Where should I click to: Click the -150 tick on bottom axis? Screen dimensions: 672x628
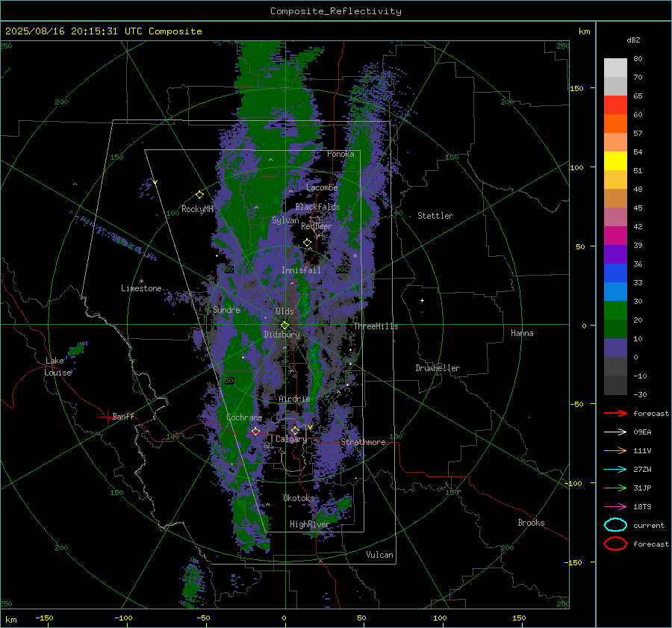click(x=44, y=618)
